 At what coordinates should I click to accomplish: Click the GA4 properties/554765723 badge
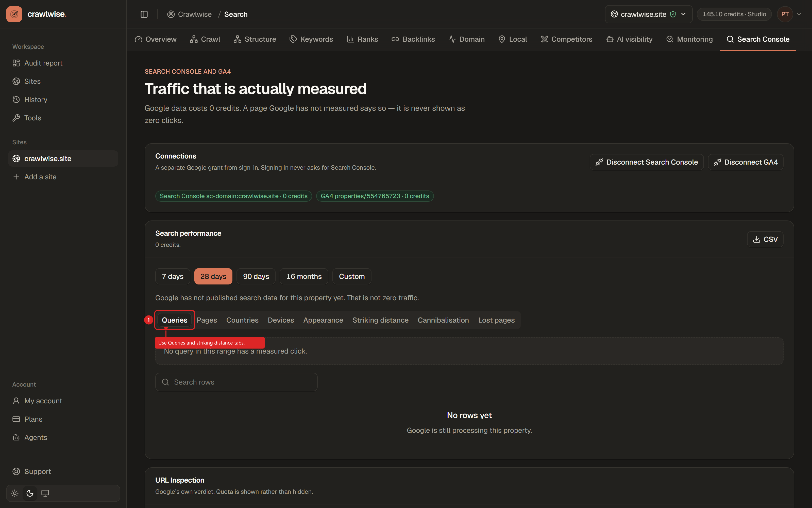click(x=375, y=196)
